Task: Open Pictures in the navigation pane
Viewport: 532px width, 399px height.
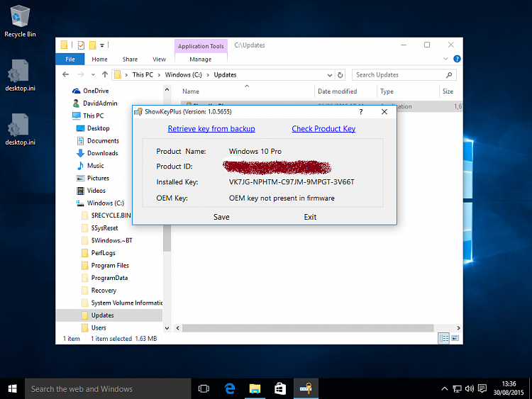Action: tap(93, 178)
